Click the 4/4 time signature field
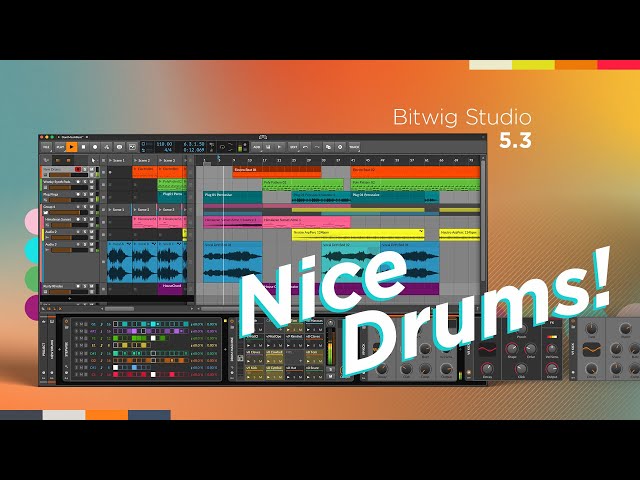This screenshot has height=480, width=640. tap(168, 150)
